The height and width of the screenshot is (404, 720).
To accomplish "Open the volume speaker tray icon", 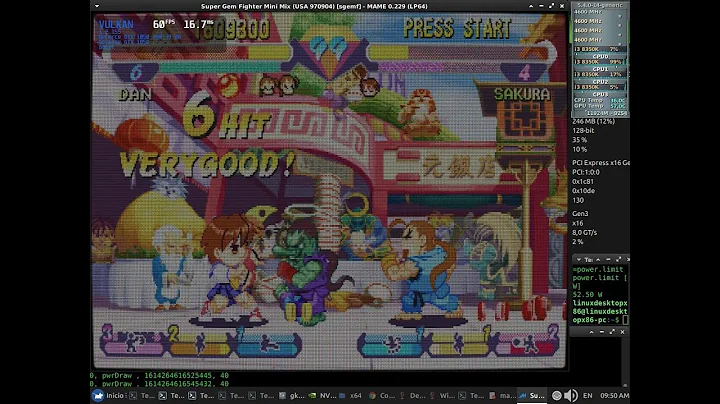I will [x=571, y=395].
